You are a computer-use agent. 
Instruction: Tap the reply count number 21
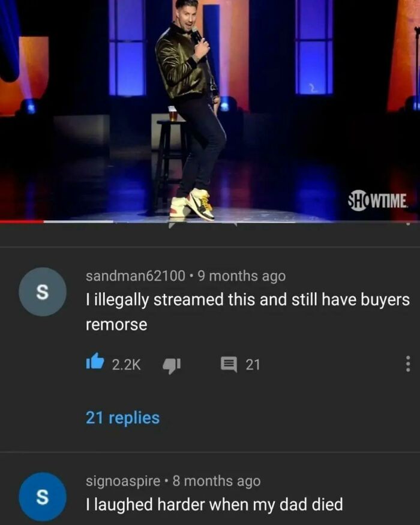(x=253, y=364)
